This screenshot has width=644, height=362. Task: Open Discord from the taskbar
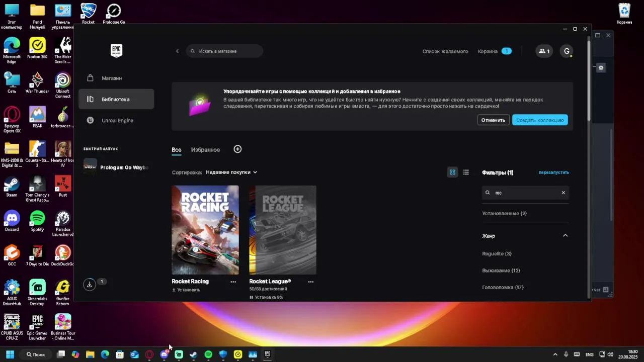pos(164,354)
